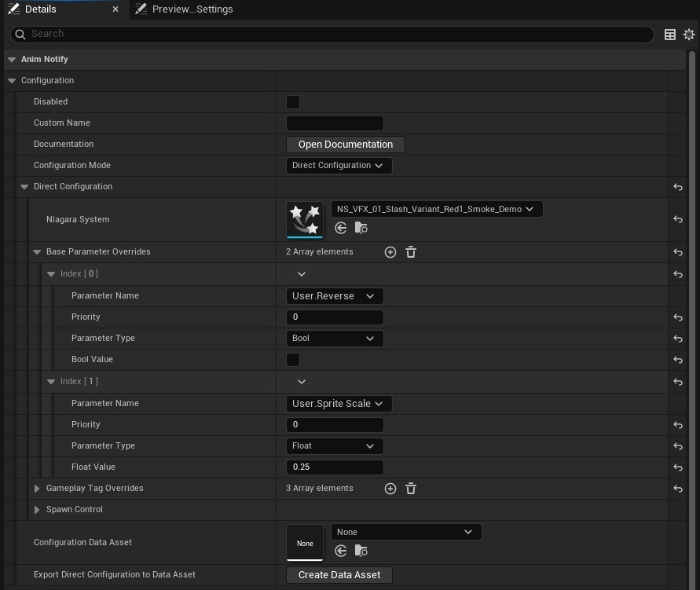Open the Details panel settings gear

pyautogui.click(x=689, y=35)
